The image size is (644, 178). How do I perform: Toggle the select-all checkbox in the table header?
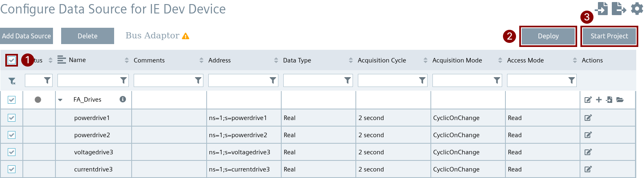(11, 60)
